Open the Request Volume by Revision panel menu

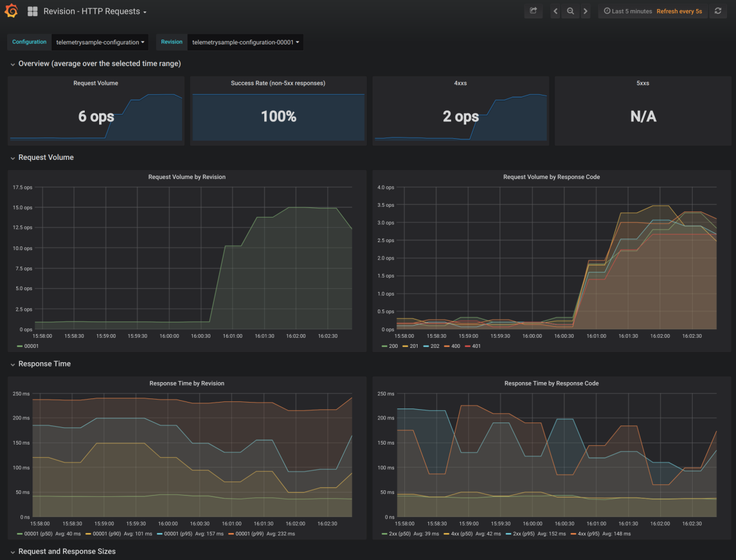coord(187,177)
